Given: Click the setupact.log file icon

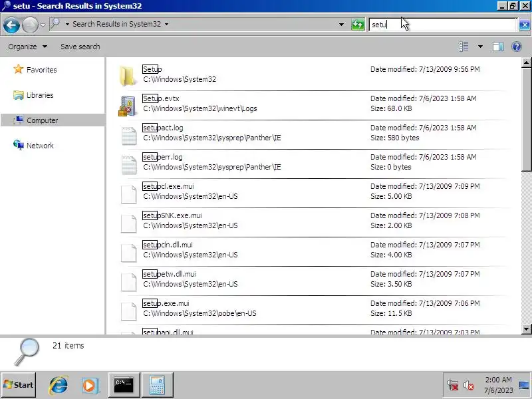Looking at the screenshot, I should point(128,136).
